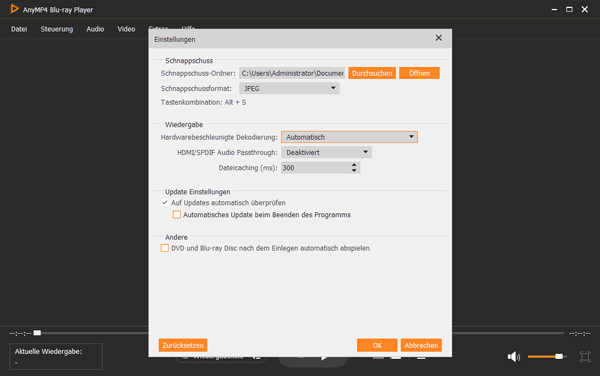Minimize the Blu-ray Player window
This screenshot has height=376, width=600.
[554, 10]
